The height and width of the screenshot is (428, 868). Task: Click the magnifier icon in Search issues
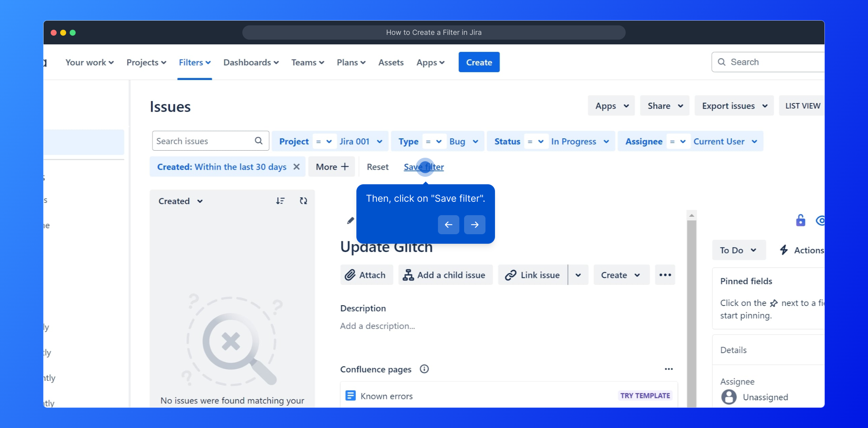(259, 141)
